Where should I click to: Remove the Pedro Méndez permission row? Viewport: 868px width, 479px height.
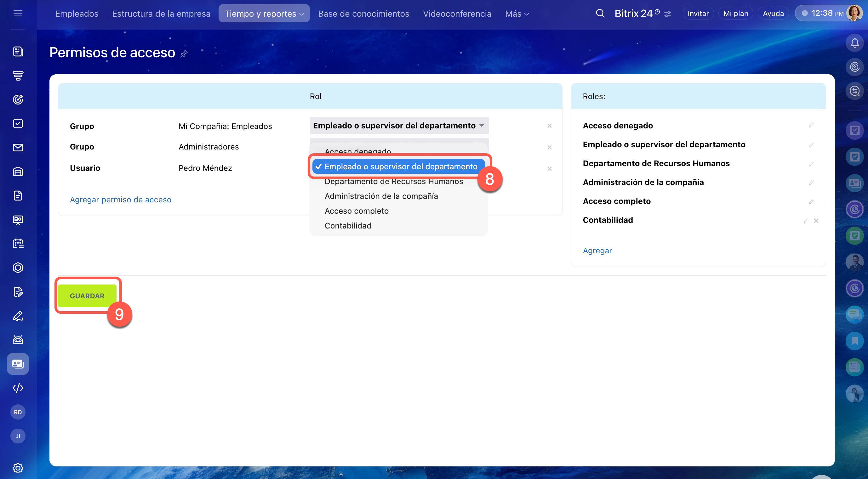[x=549, y=169]
